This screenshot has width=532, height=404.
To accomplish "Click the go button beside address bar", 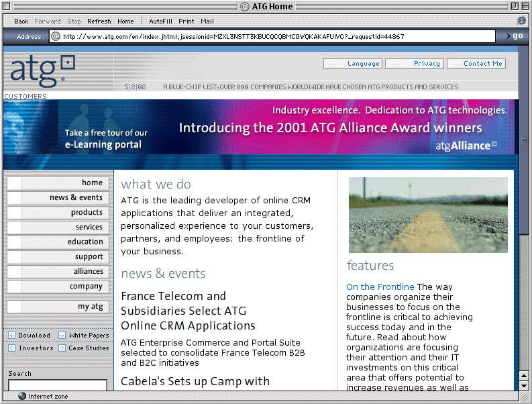I will [515, 36].
